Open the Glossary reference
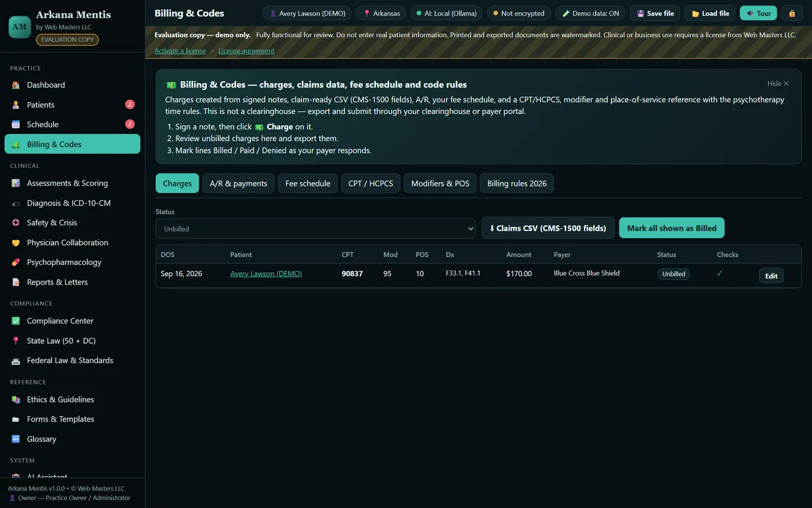 click(72, 439)
